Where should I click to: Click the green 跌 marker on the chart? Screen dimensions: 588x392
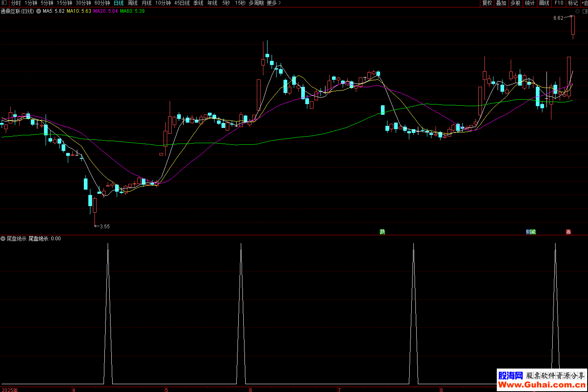(383, 232)
